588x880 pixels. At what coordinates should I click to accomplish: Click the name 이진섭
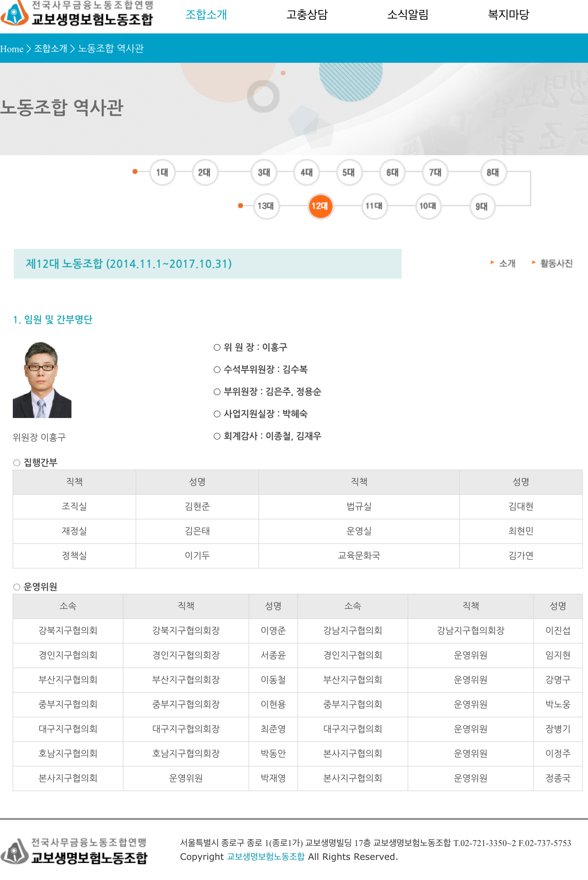(558, 630)
